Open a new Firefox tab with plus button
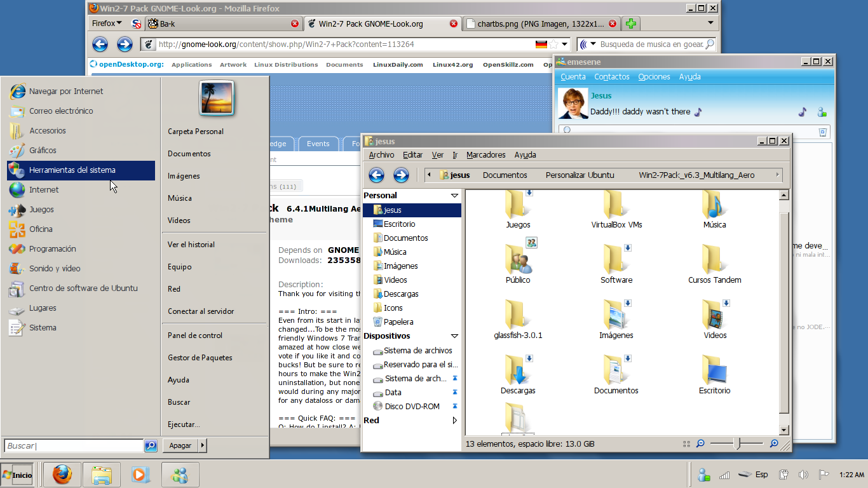The height and width of the screenshot is (488, 868). 630,24
